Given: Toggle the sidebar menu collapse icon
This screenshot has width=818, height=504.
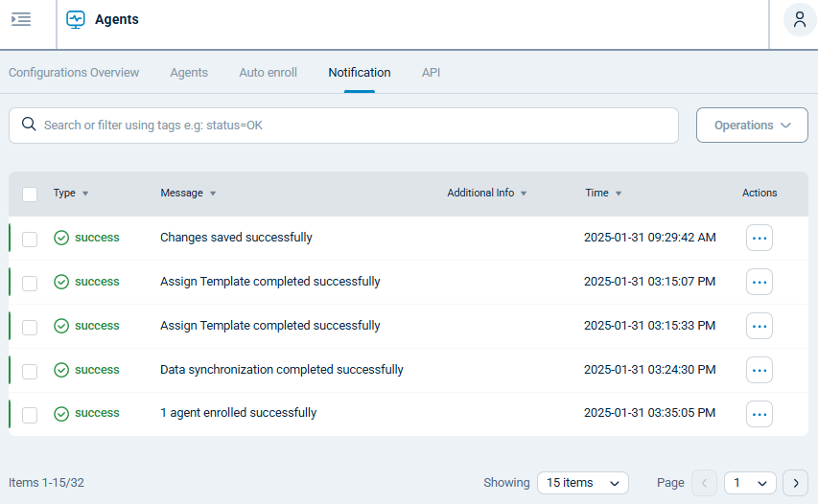Looking at the screenshot, I should point(21,19).
